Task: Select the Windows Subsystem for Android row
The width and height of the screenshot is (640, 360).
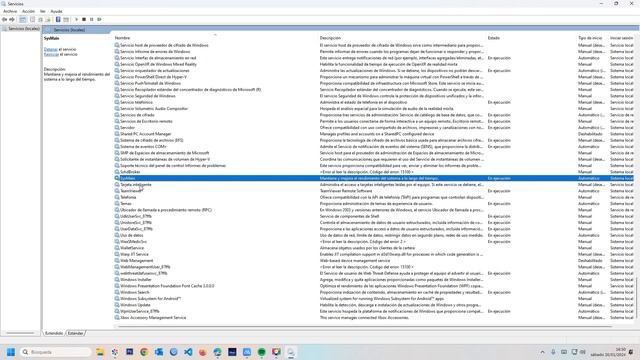Action: 373,298
